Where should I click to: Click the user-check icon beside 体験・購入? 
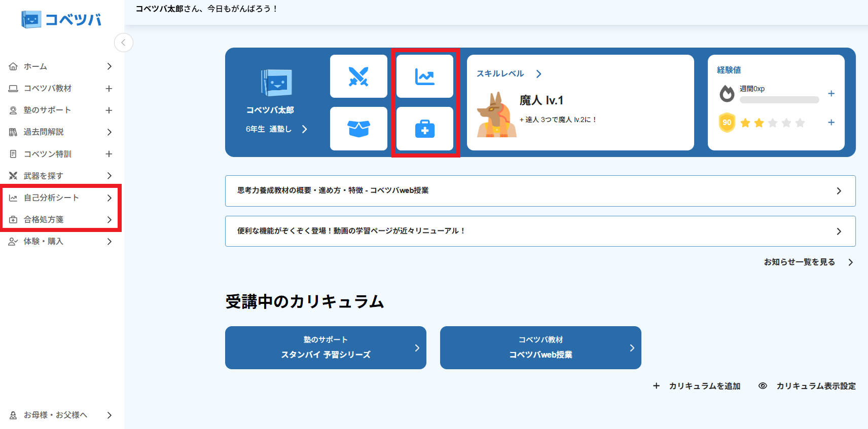point(13,242)
